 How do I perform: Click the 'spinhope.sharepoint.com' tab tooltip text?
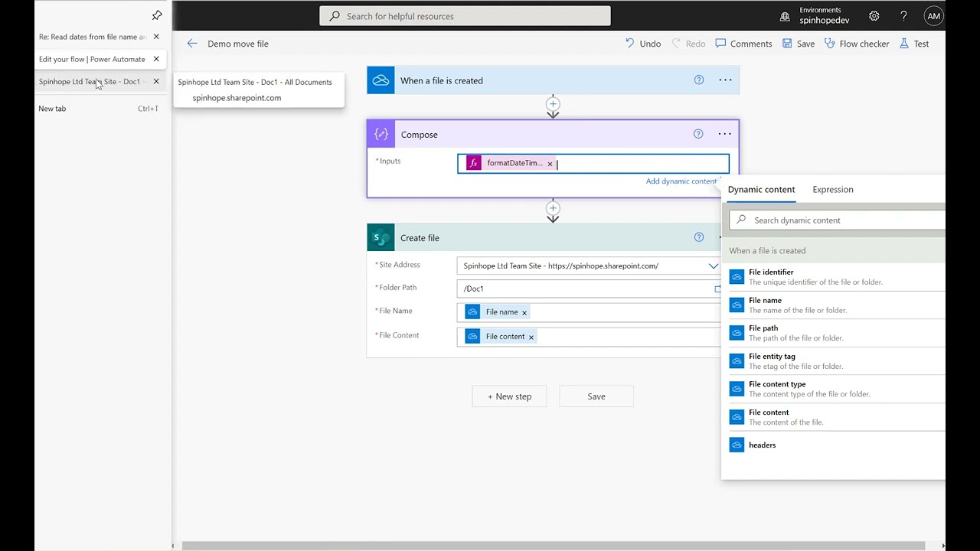click(x=237, y=98)
